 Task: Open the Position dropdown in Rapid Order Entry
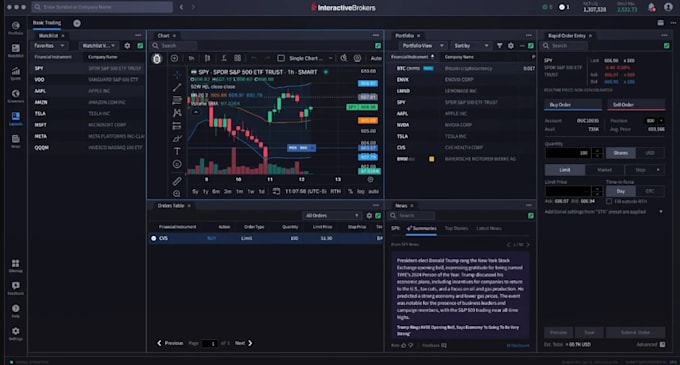[661, 121]
